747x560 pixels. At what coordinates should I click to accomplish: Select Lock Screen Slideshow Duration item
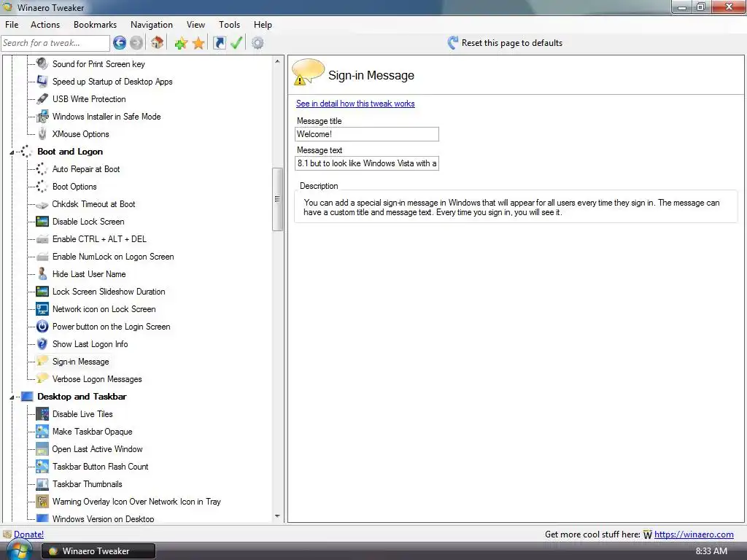tap(109, 292)
